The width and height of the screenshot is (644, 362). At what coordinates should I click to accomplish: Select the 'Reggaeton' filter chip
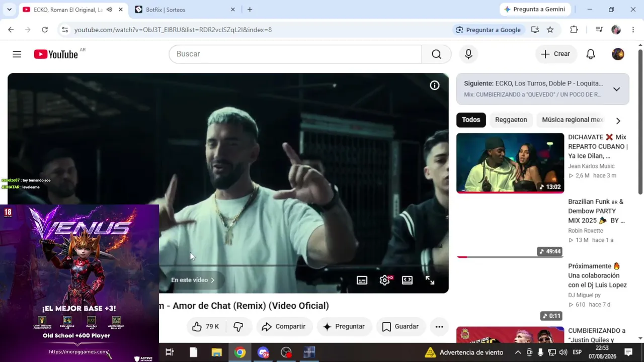click(x=511, y=120)
